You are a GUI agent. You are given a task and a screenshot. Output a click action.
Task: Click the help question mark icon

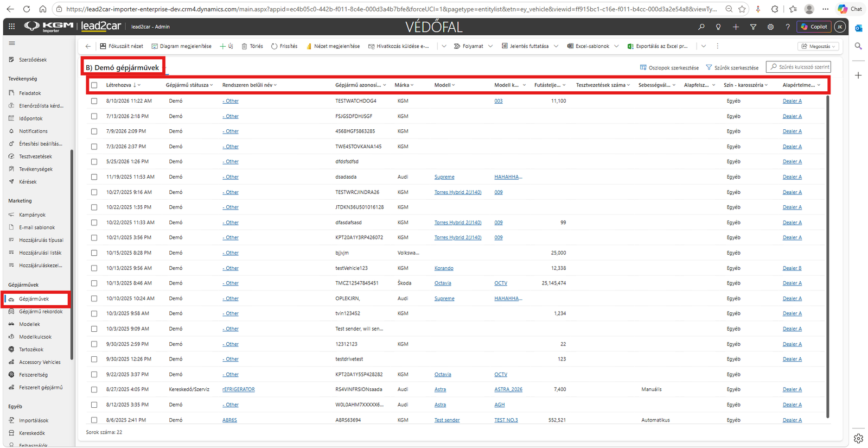click(x=788, y=27)
